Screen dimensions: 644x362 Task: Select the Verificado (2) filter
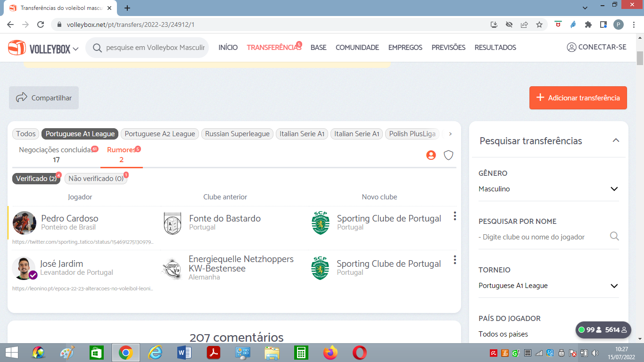[x=36, y=179]
